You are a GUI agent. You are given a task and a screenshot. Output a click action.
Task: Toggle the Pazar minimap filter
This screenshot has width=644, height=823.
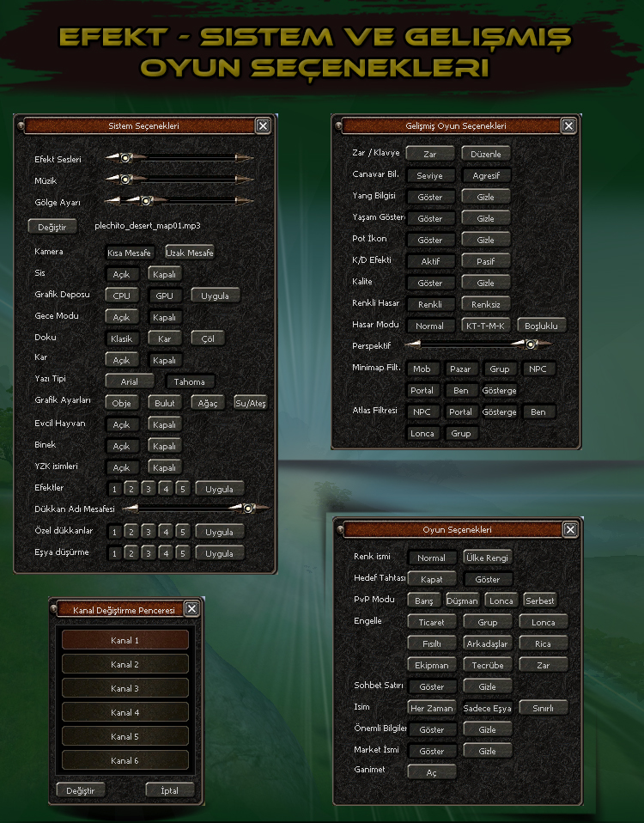460,369
